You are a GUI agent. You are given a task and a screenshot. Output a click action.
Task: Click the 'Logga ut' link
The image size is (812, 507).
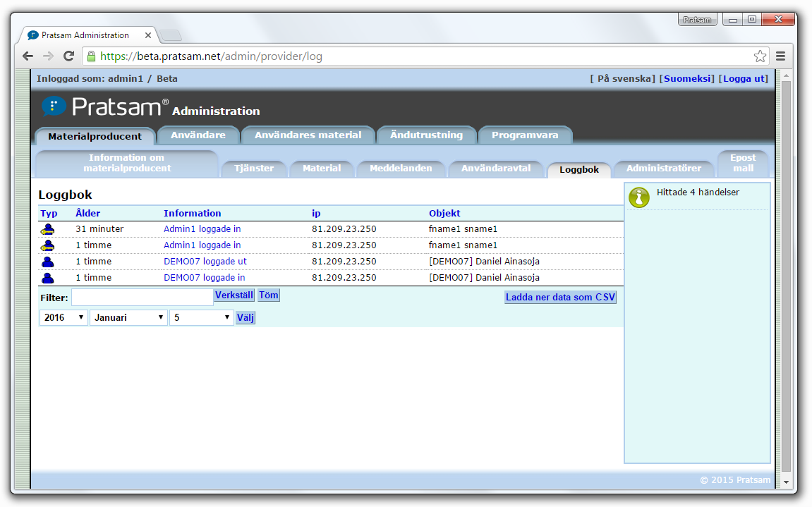pyautogui.click(x=744, y=78)
